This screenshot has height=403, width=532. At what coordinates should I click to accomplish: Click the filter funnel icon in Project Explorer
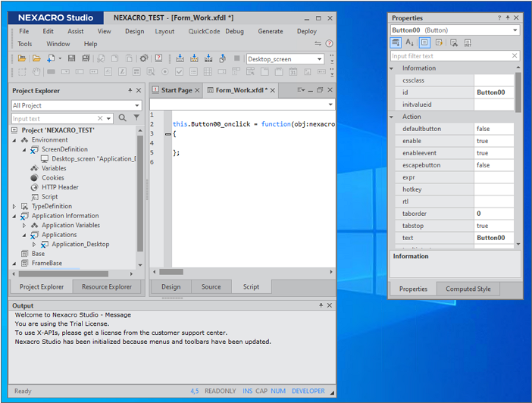(x=136, y=118)
